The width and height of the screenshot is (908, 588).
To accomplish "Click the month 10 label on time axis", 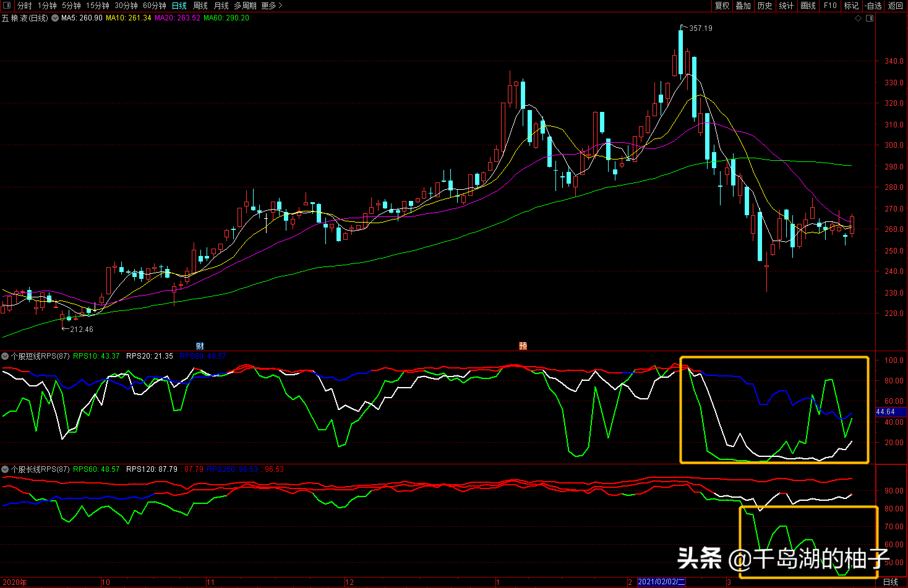I will click(106, 582).
